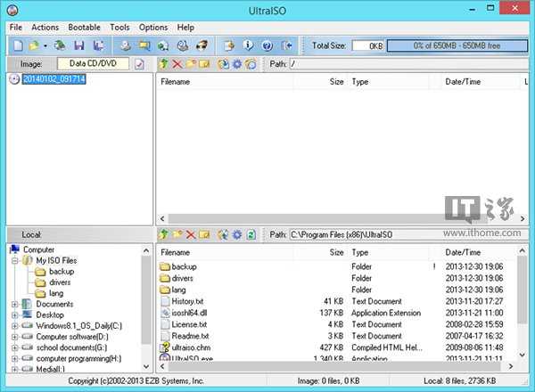Click the Compress ISO icon

[144, 45]
